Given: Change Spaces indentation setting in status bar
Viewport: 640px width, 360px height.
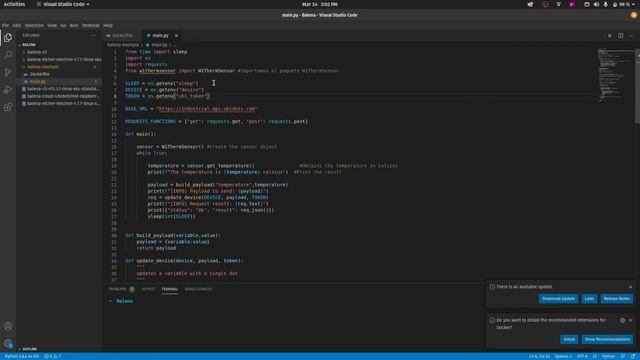Looking at the screenshot, I should pyautogui.click(x=563, y=356).
